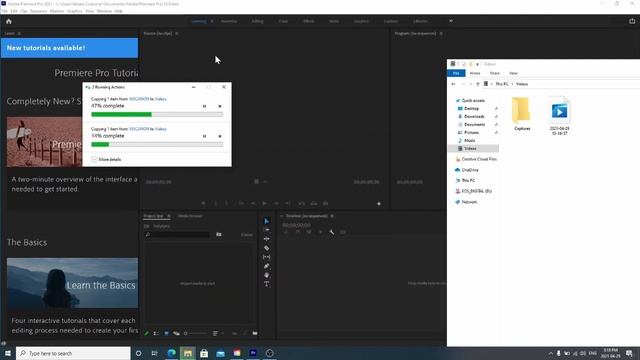Open the Learn the Basics tutorial thumbnail
This screenshot has width=640, height=360.
coord(72,283)
